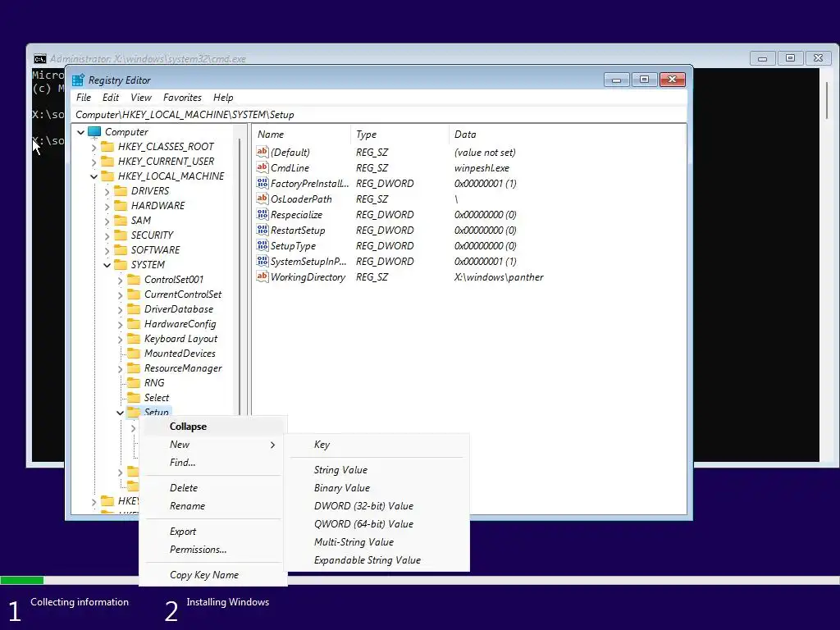The width and height of the screenshot is (840, 630).
Task: Click the cmd.exe window title icon
Action: 39,58
